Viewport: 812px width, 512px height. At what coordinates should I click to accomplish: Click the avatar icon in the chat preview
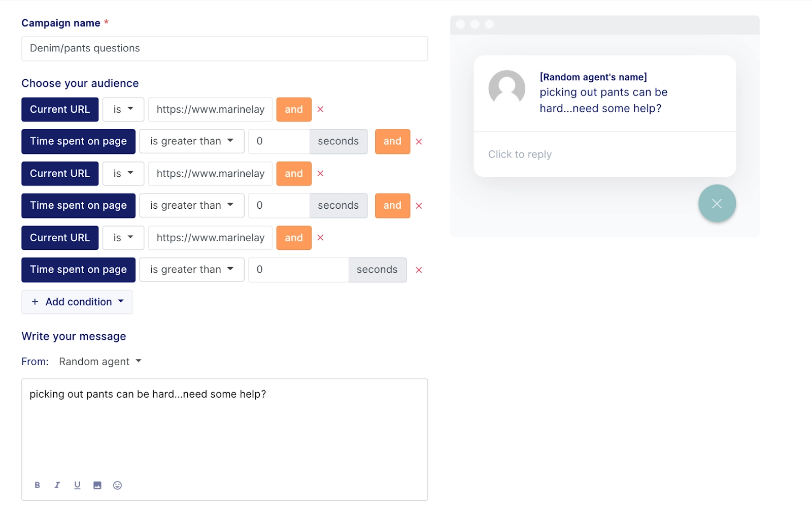(x=507, y=88)
